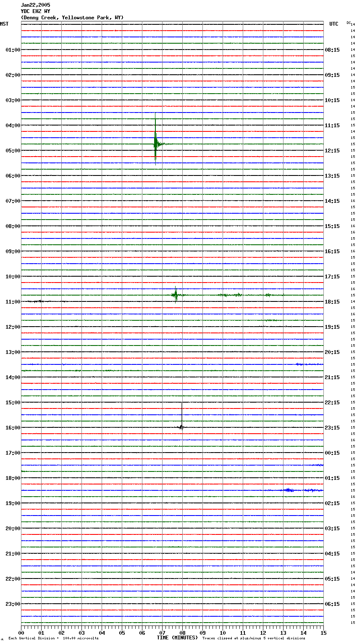Select the 04:00 MST row label

click(13, 126)
